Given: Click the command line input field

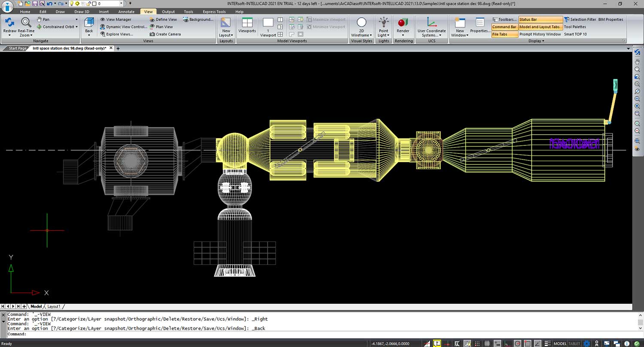Looking at the screenshot, I should tap(301, 334).
